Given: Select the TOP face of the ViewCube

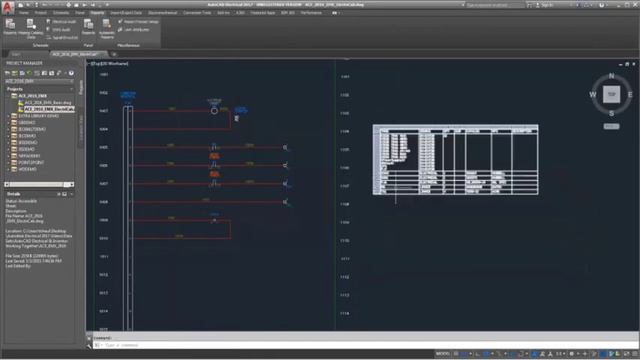Looking at the screenshot, I should (611, 94).
